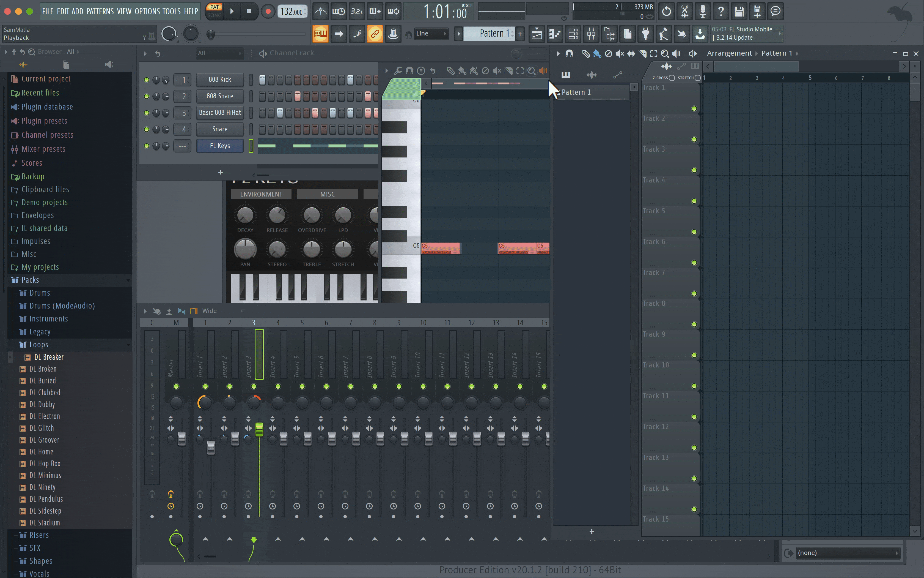Open the view mixer toolbar icon

click(591, 34)
